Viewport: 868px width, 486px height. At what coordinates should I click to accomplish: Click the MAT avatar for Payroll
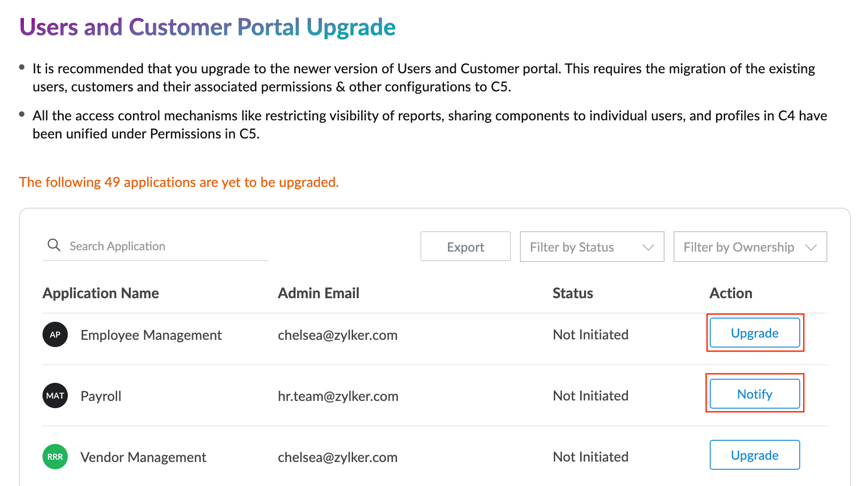(x=55, y=396)
